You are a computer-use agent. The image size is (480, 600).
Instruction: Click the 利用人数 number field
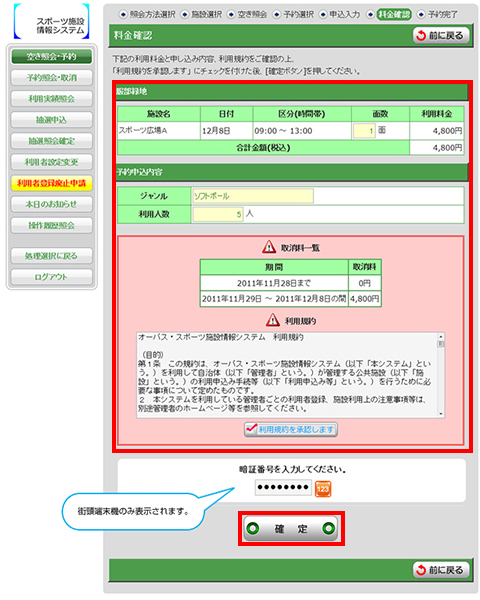218,214
